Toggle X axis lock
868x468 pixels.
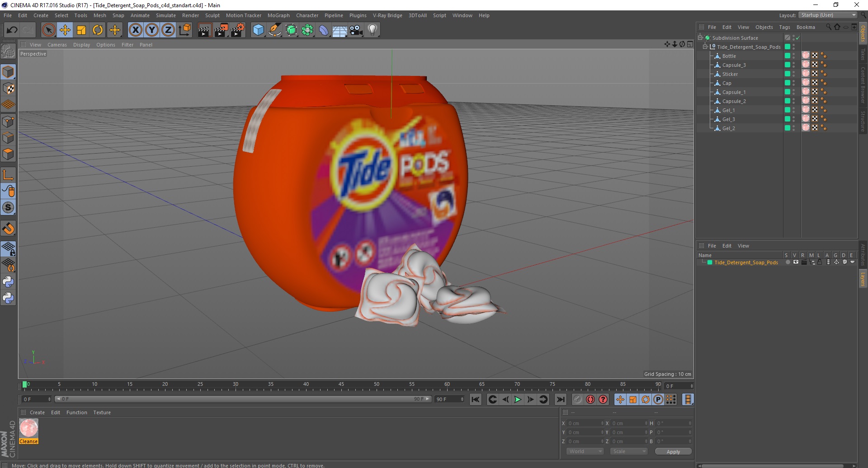click(135, 30)
